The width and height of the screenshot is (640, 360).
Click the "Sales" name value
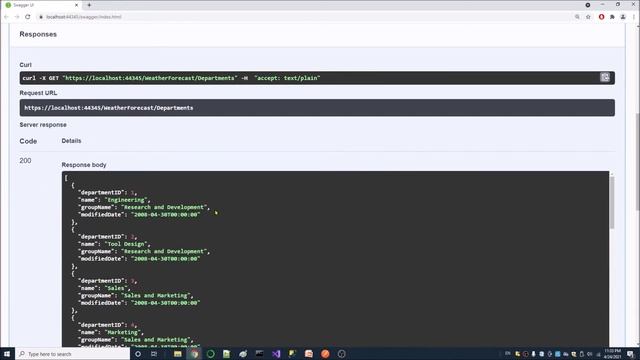[x=116, y=288]
